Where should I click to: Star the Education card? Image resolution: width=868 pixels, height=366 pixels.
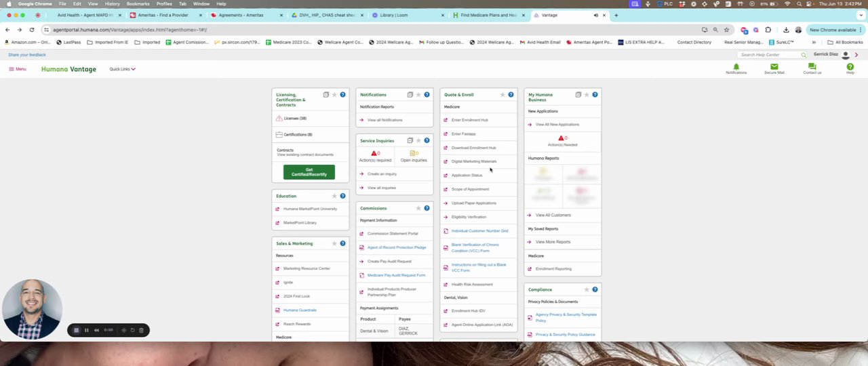click(x=334, y=196)
